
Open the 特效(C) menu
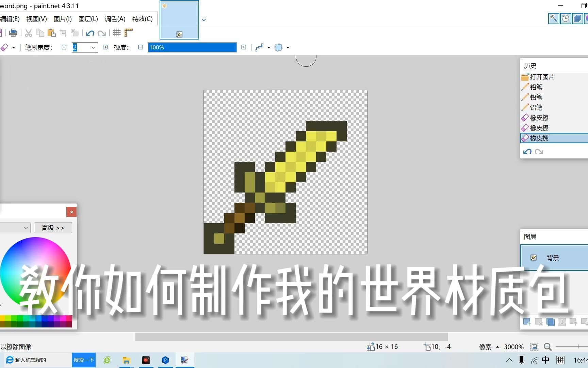[x=142, y=19]
